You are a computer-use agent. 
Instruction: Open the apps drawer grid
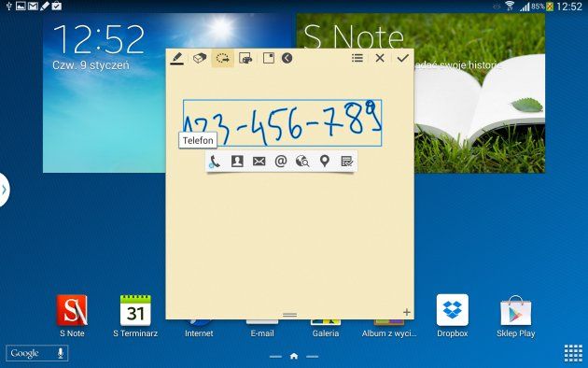[573, 353]
